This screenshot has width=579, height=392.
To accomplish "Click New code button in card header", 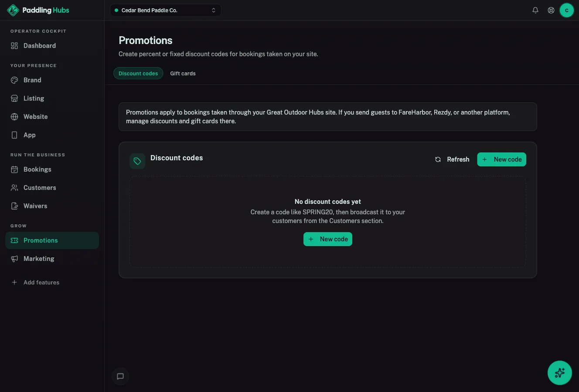I will coord(502,159).
